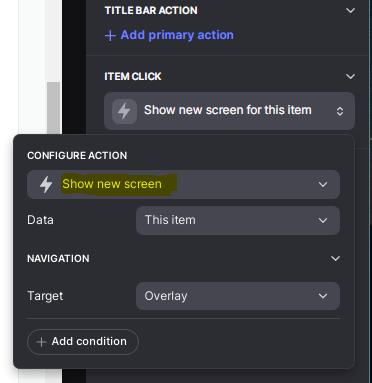Open the Data dropdown set to This item

tap(238, 220)
